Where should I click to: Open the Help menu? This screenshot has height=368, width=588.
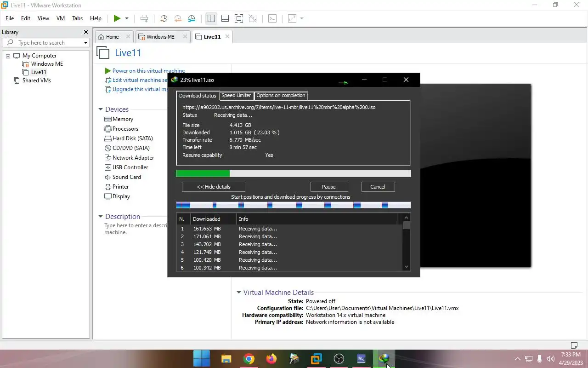pos(96,18)
